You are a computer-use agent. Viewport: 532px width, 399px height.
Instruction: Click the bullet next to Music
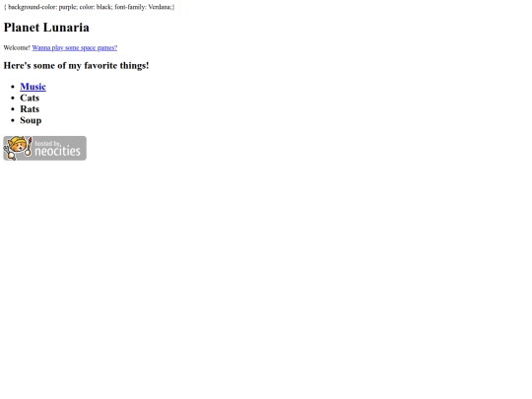13,87
